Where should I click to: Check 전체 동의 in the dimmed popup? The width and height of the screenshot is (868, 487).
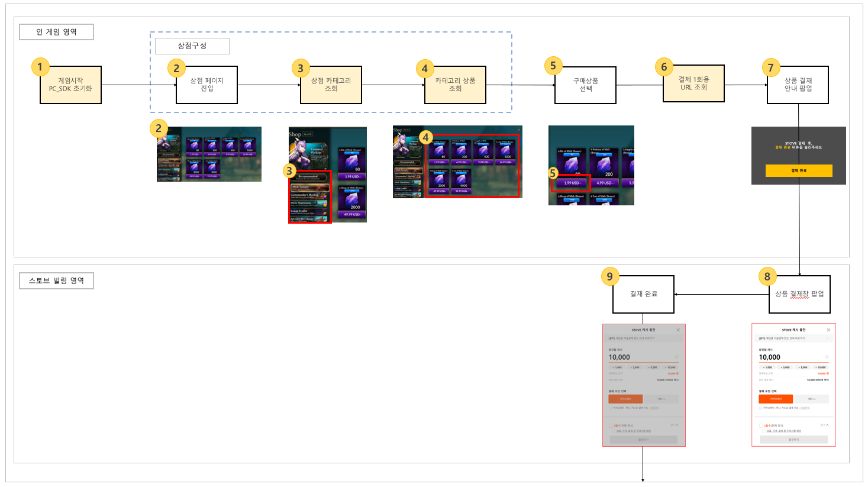click(611, 425)
